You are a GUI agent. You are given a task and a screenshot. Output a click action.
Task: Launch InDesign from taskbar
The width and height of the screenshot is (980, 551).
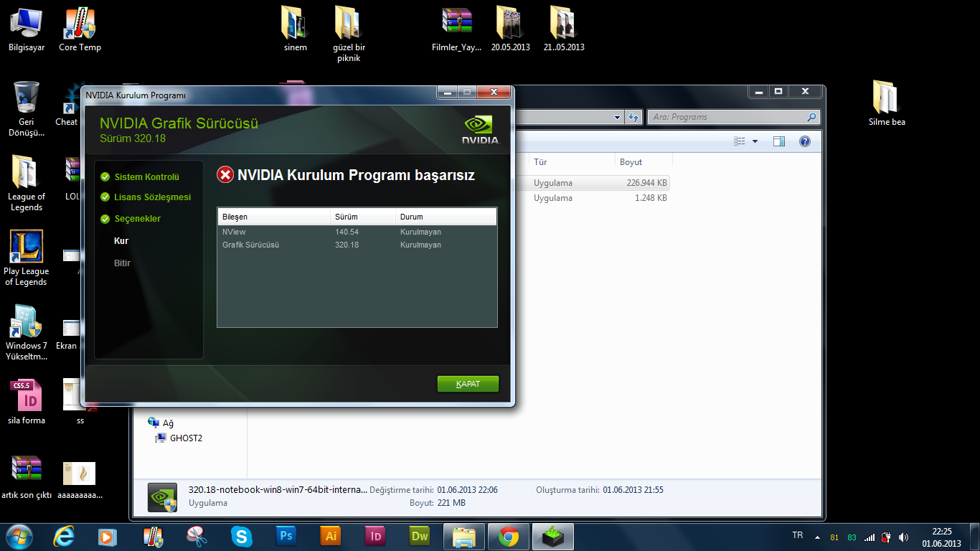374,536
